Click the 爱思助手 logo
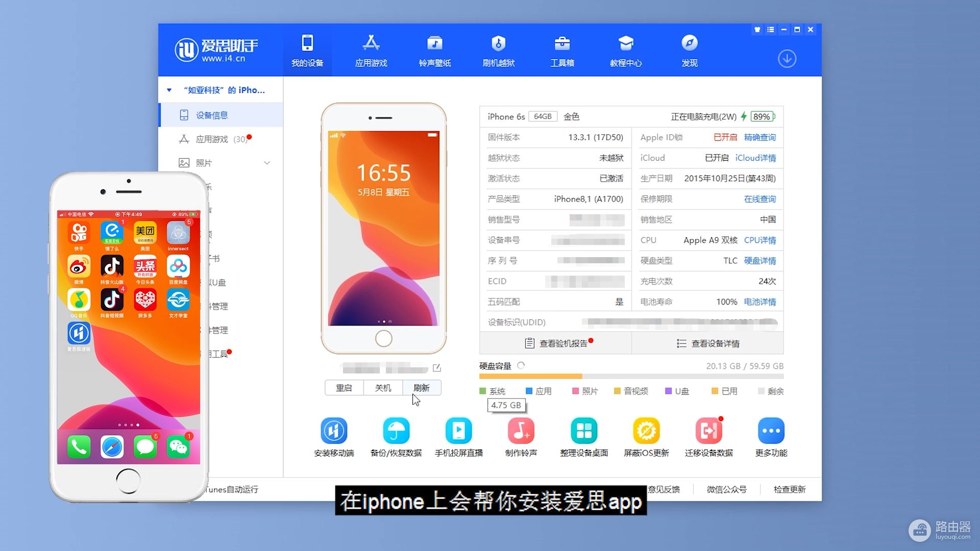 (x=216, y=49)
